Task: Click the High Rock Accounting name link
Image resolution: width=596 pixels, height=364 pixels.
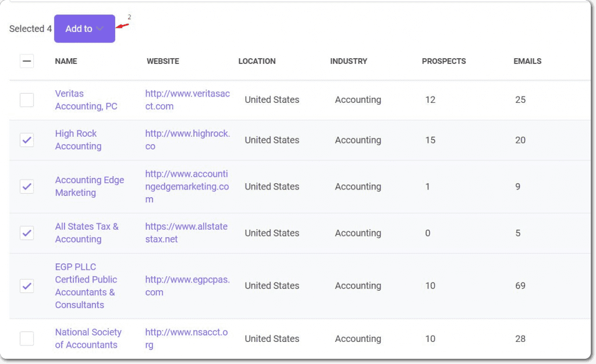Action: 78,140
